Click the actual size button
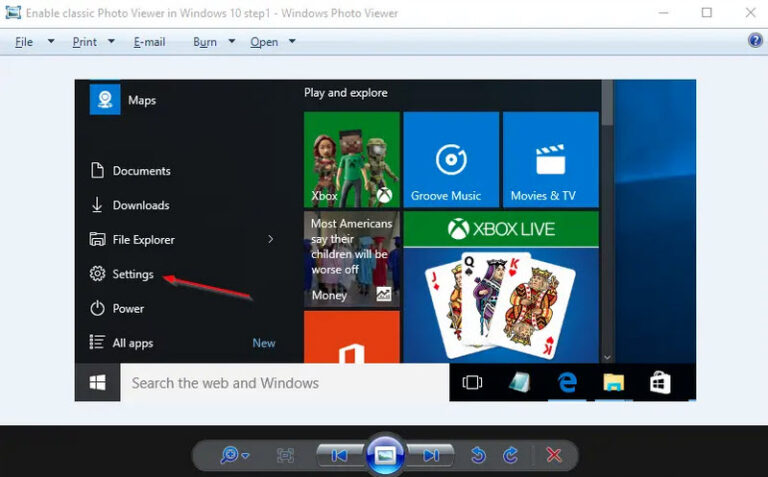The height and width of the screenshot is (477, 768). click(285, 455)
